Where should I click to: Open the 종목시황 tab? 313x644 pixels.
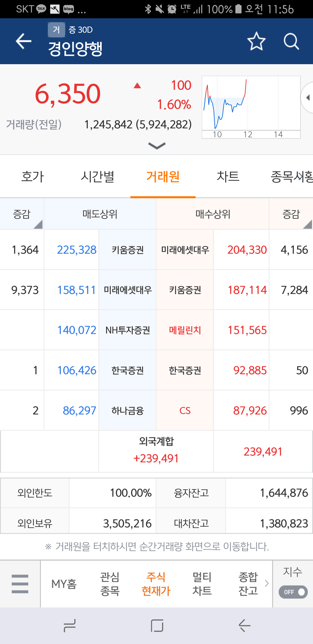tap(292, 176)
